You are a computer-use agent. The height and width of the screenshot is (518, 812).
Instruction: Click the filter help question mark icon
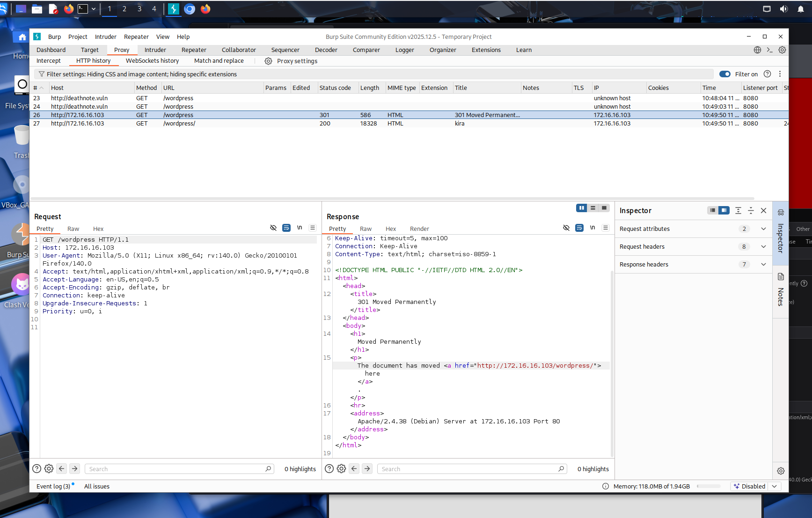pos(767,74)
